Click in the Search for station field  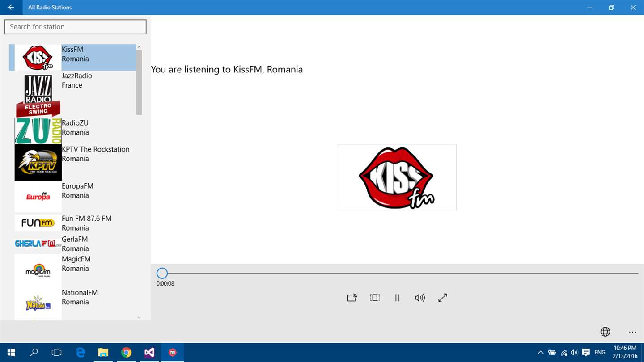[75, 27]
